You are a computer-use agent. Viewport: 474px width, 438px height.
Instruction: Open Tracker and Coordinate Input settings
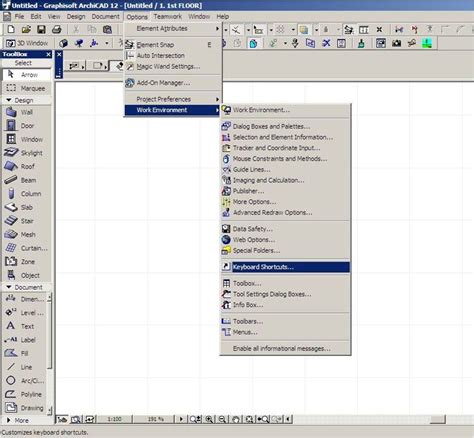pyautogui.click(x=285, y=148)
